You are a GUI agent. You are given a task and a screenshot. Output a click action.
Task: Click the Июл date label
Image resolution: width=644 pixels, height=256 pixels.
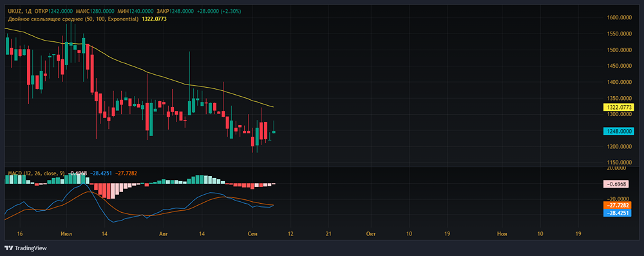pos(66,233)
